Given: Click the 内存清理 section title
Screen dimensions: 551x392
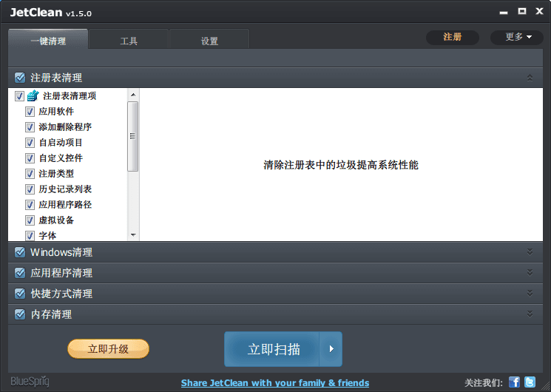Looking at the screenshot, I should [51, 314].
